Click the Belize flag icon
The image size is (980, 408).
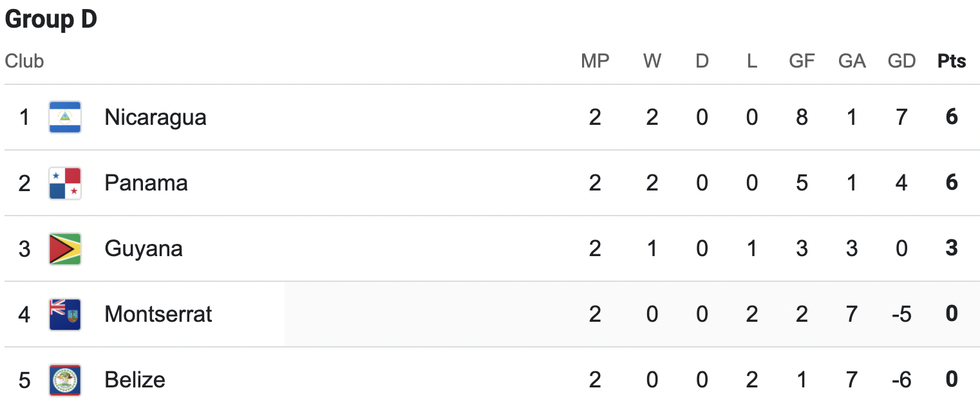[65, 380]
